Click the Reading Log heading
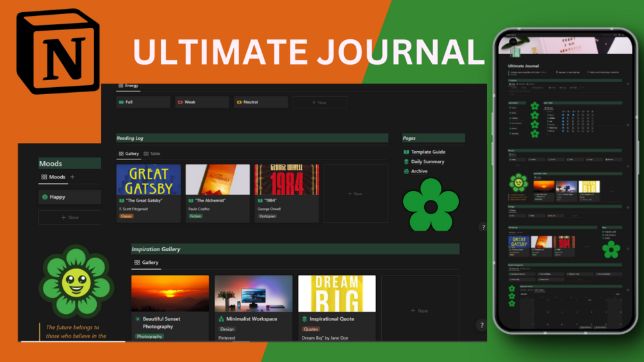The image size is (644, 362). [x=130, y=138]
